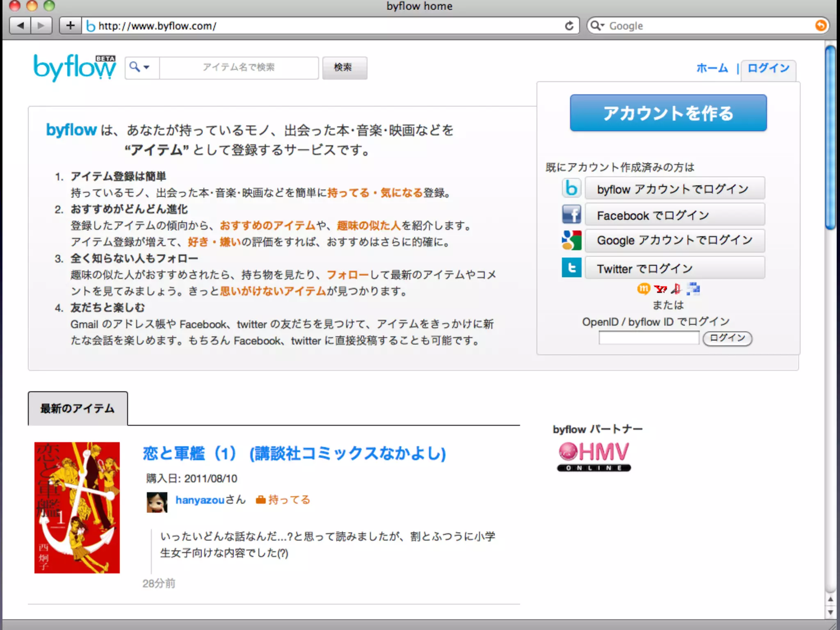This screenshot has height=630, width=840.
Task: Click the red Yahoo! login icon
Action: pyautogui.click(x=660, y=289)
